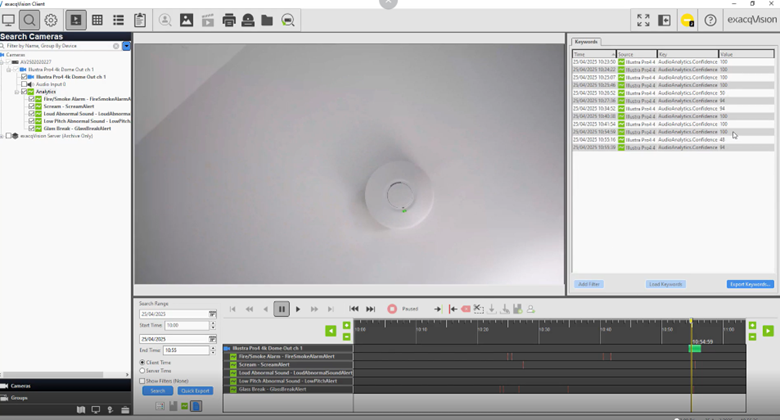The width and height of the screenshot is (780, 420).
Task: Click the folder icon in top toolbar
Action: point(267,20)
